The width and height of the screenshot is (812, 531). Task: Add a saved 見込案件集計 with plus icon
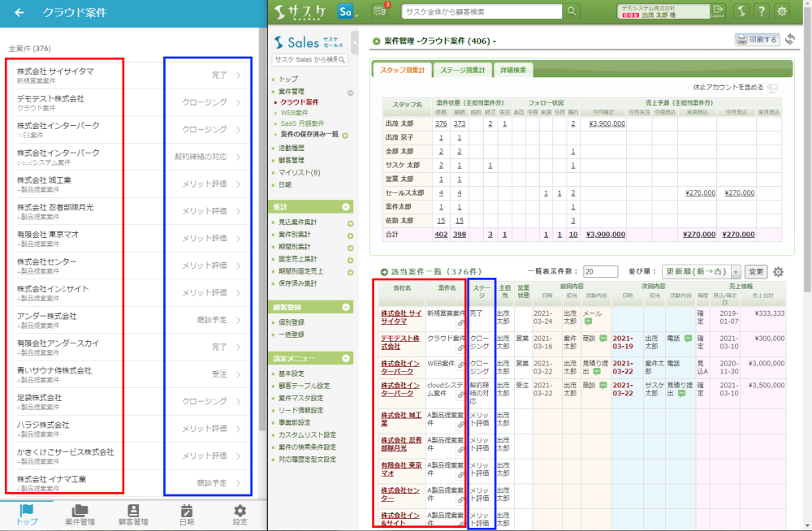pyautogui.click(x=350, y=222)
